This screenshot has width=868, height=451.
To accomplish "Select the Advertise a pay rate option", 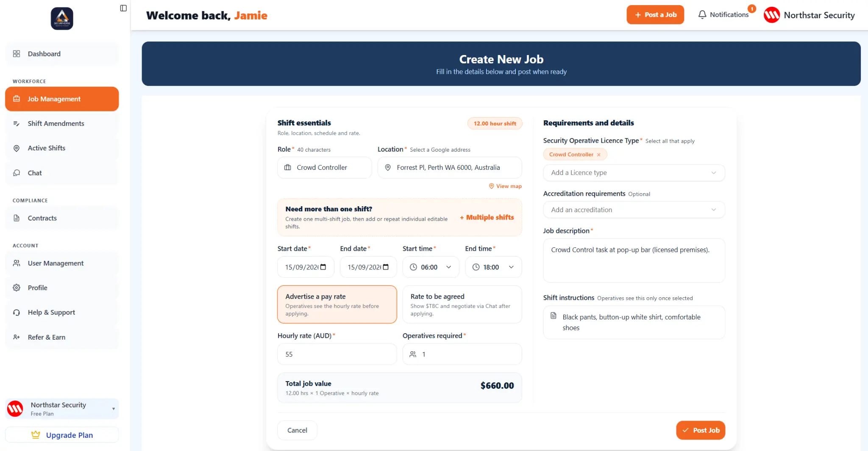I will tap(337, 304).
